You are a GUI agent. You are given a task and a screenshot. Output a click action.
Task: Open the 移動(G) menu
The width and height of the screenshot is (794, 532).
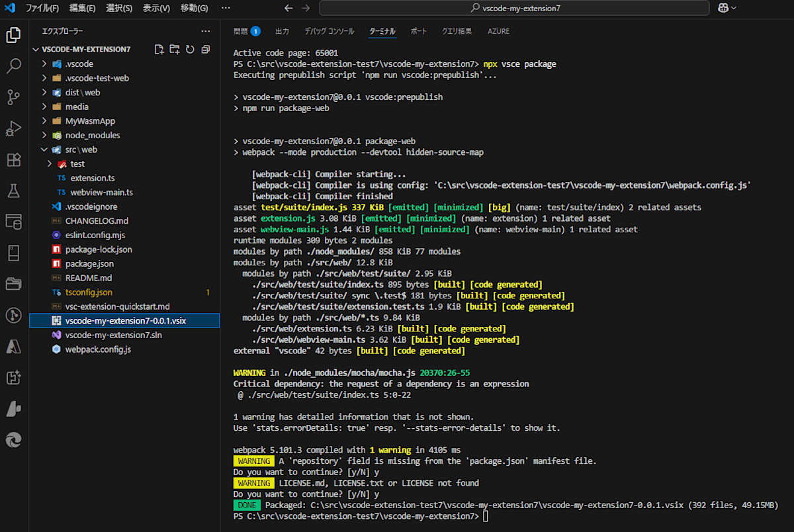[194, 8]
